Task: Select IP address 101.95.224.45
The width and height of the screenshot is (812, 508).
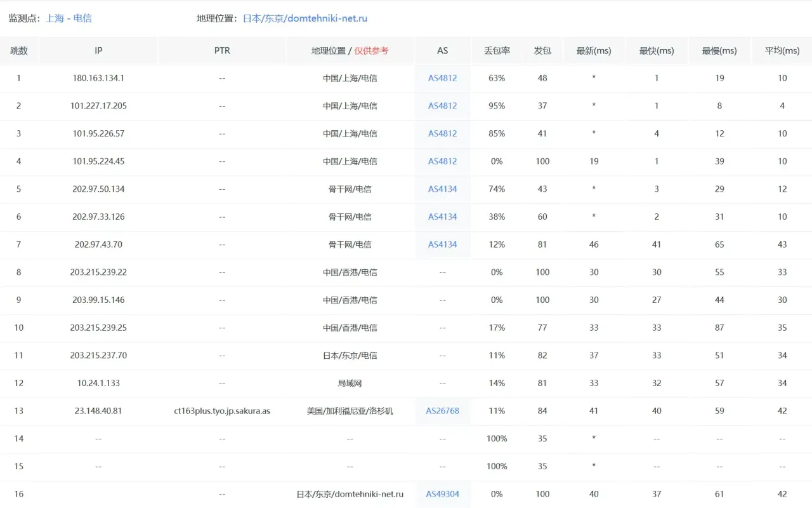Action: [98, 161]
